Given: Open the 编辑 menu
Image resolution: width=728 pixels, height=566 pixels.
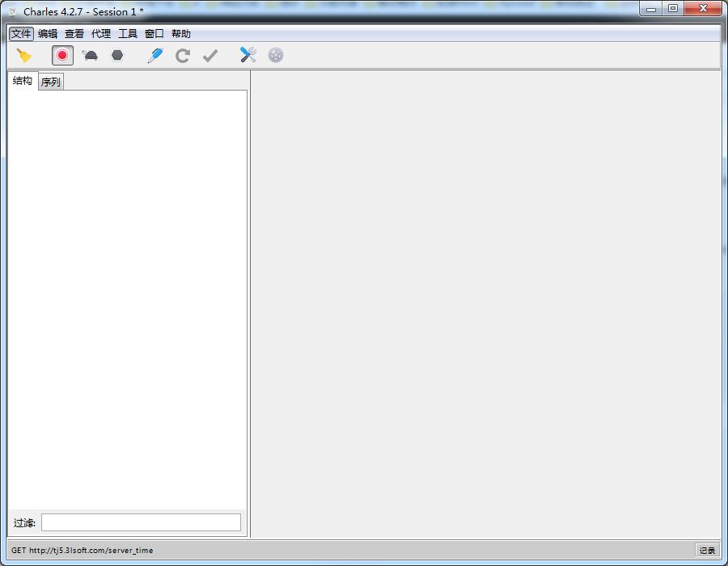Looking at the screenshot, I should click(48, 34).
